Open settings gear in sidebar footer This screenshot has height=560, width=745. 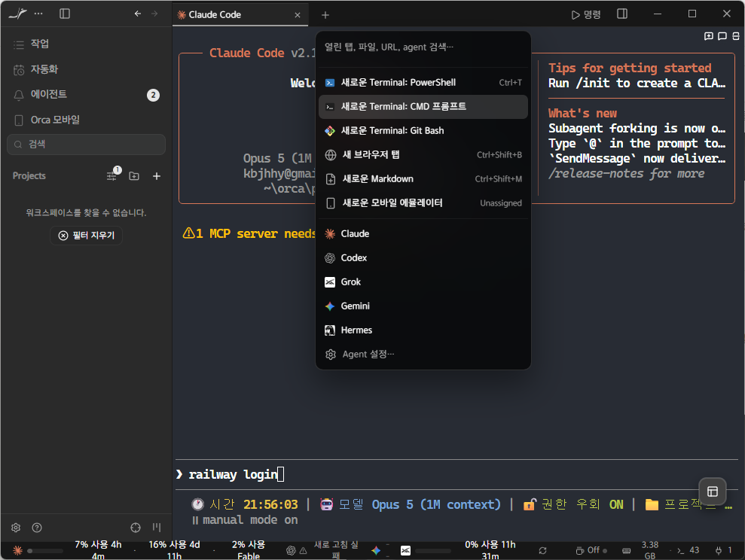[16, 528]
